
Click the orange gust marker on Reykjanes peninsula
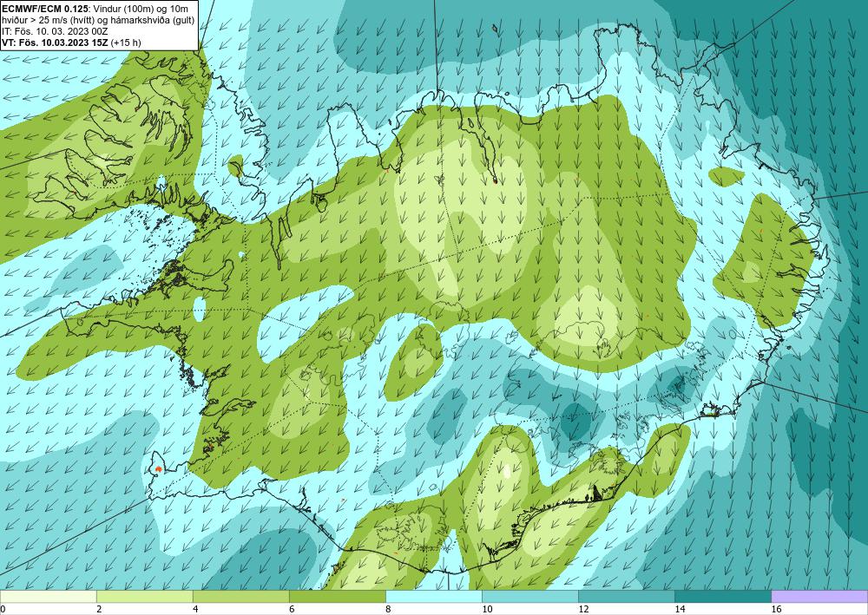158,468
